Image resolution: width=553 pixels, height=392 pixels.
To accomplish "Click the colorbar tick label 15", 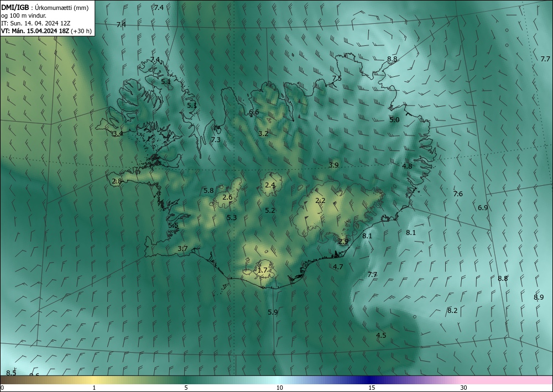I will [x=372, y=388].
